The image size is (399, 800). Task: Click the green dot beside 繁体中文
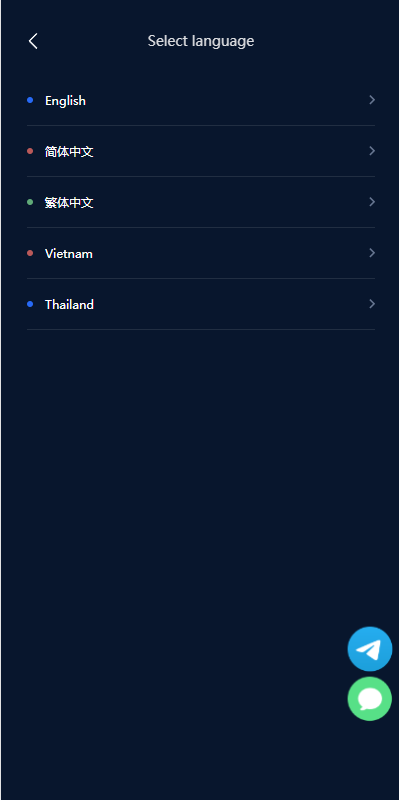(x=30, y=202)
